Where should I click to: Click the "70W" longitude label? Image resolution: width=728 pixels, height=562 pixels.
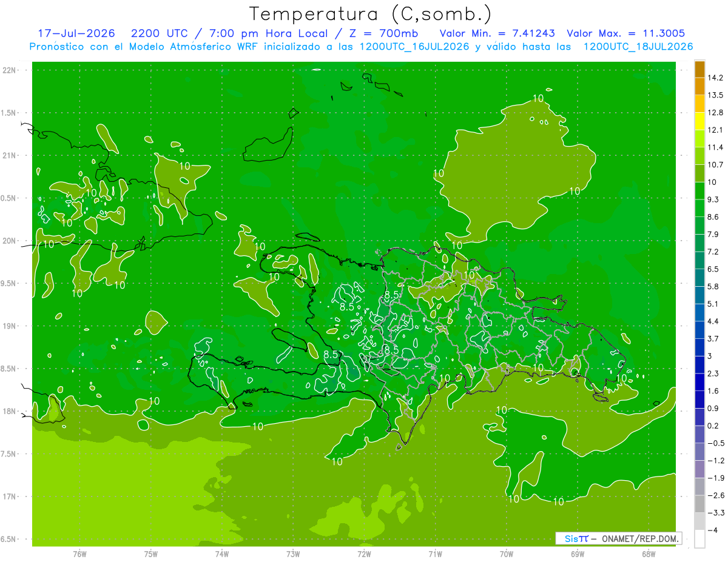506,554
